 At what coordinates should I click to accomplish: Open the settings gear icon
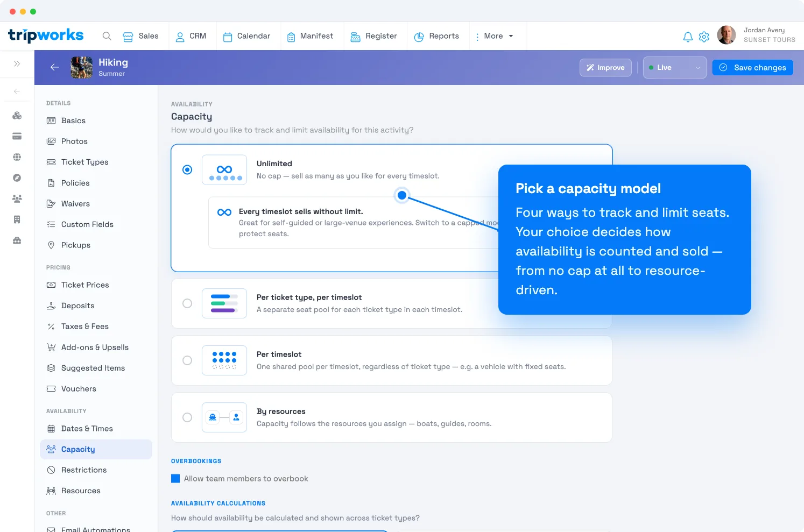[704, 37]
